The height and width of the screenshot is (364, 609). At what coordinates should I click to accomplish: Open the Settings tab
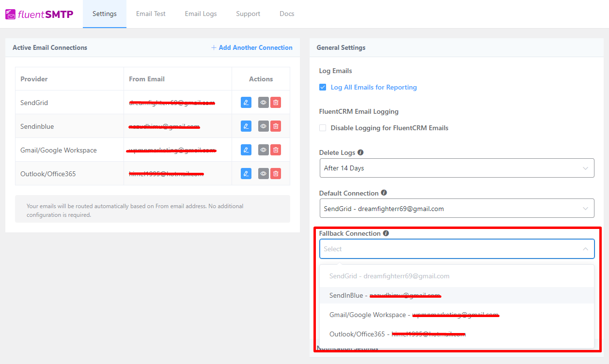105,14
